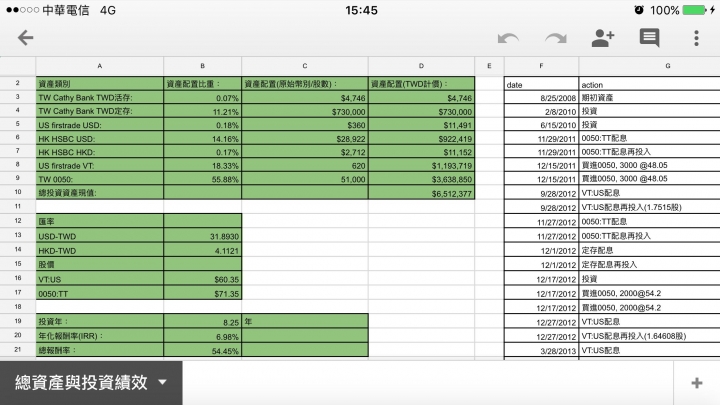The width and height of the screenshot is (720, 405).
Task: Select cell 'TW 0050:'
Action: pos(100,179)
